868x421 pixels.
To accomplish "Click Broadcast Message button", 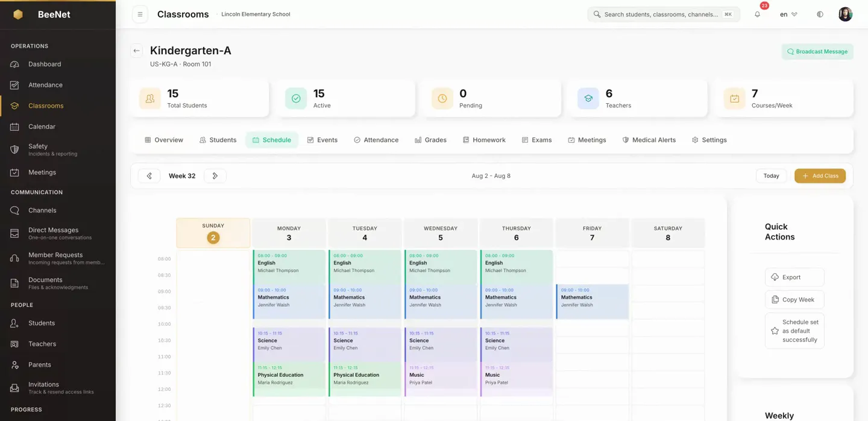I will pyautogui.click(x=817, y=51).
